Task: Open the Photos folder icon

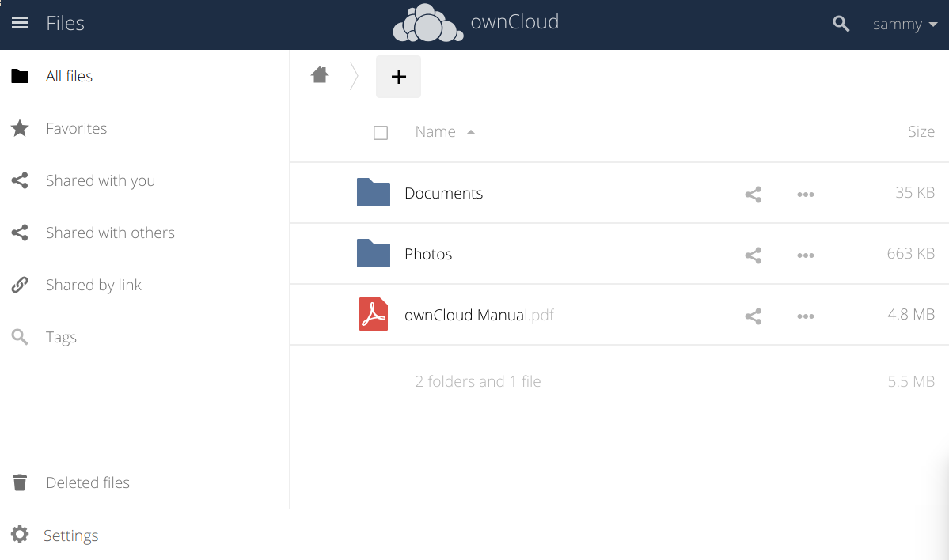Action: [x=374, y=254]
